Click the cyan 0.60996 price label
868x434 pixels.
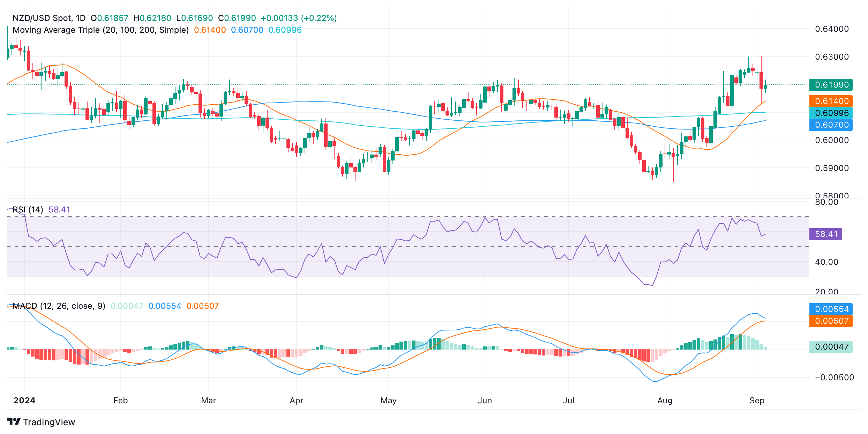[x=831, y=113]
